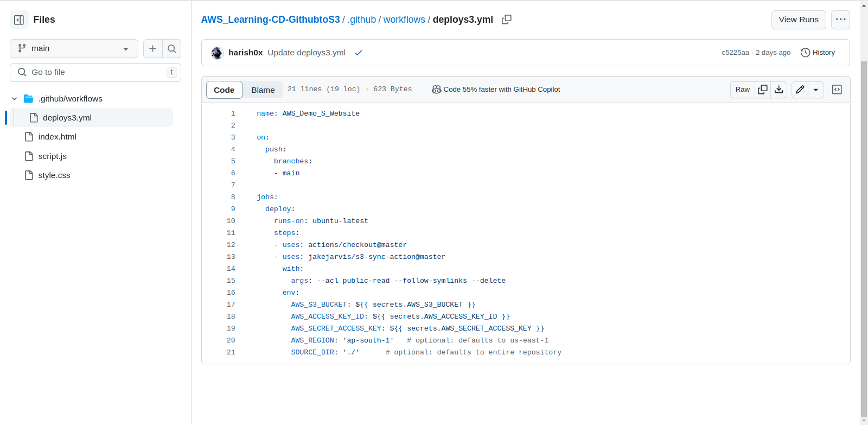Viewport: 868px width, 425px height.
Task: Click the View Runs button
Action: [x=799, y=20]
